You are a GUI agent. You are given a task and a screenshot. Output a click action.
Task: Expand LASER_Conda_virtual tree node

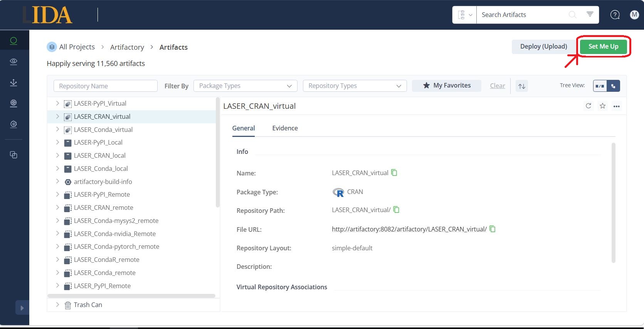(x=57, y=129)
